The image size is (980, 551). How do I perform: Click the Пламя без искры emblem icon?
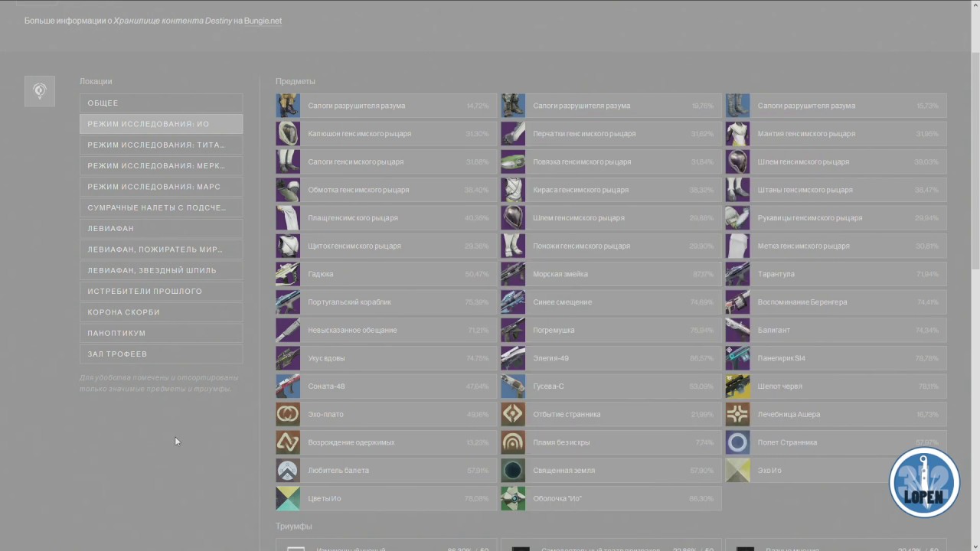tap(513, 442)
